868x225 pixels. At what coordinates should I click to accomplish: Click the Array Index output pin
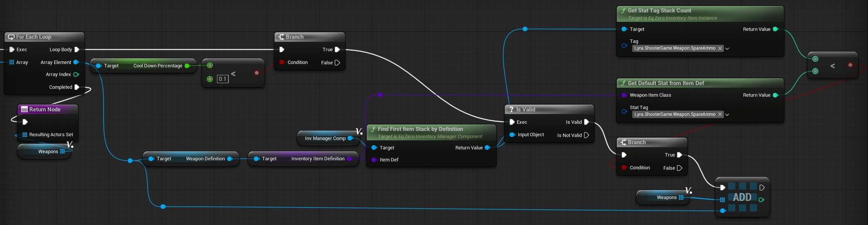(x=76, y=74)
